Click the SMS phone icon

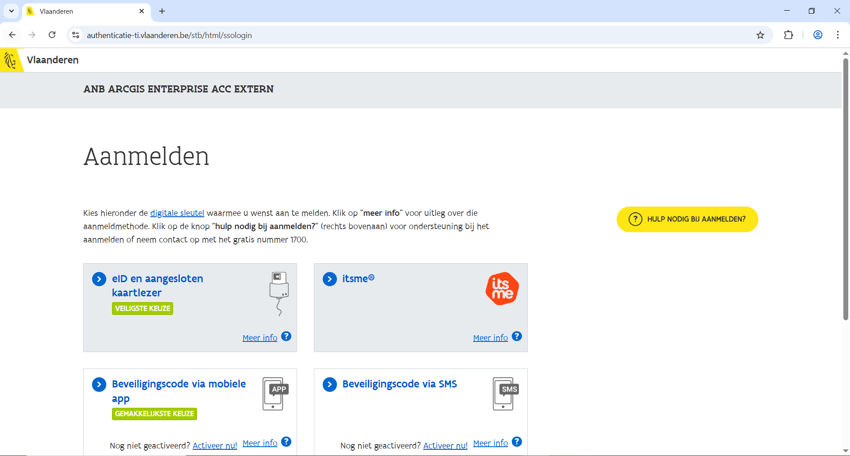(505, 394)
